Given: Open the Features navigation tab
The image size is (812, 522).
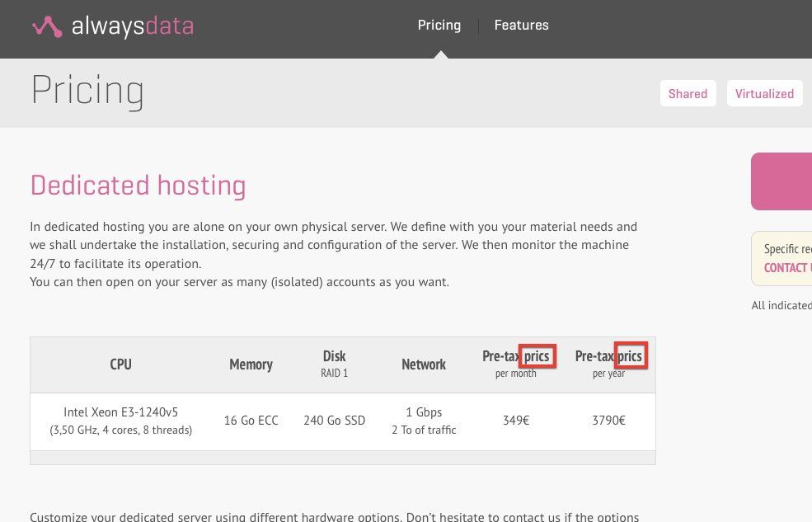Looking at the screenshot, I should pyautogui.click(x=521, y=25).
